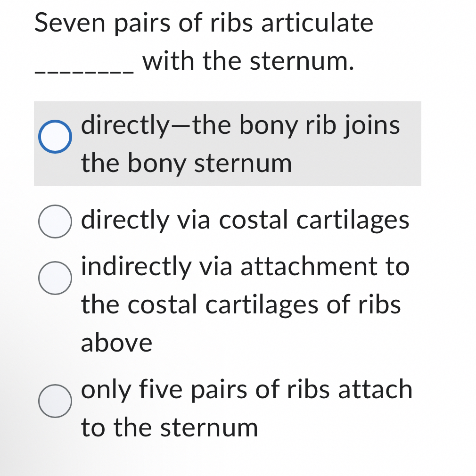
Task: Click 'indirectly via attachment to' text
Action: (x=244, y=267)
